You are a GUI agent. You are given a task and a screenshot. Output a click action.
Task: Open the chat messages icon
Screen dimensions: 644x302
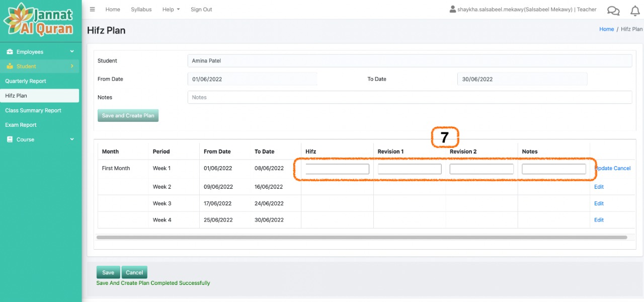(613, 11)
